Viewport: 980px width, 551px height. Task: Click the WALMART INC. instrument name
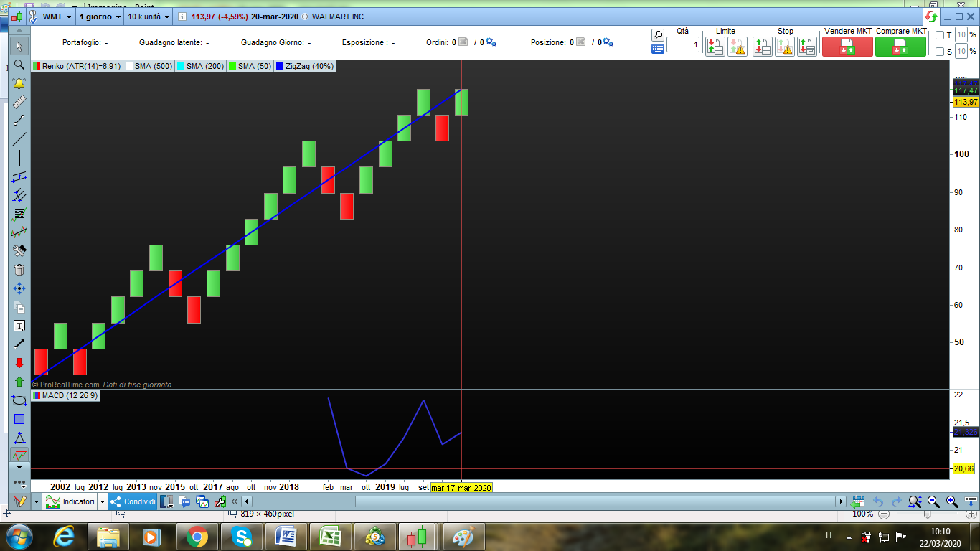click(339, 17)
